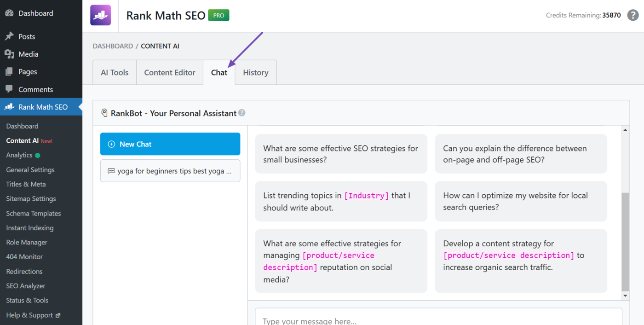Image resolution: width=644 pixels, height=325 pixels.
Task: Open help via question mark icon at top right
Action: coord(633,15)
